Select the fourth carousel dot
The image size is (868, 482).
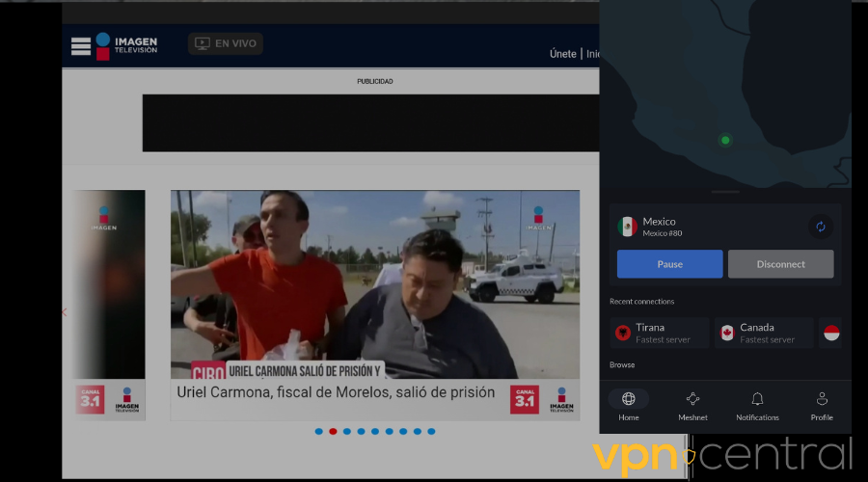361,432
